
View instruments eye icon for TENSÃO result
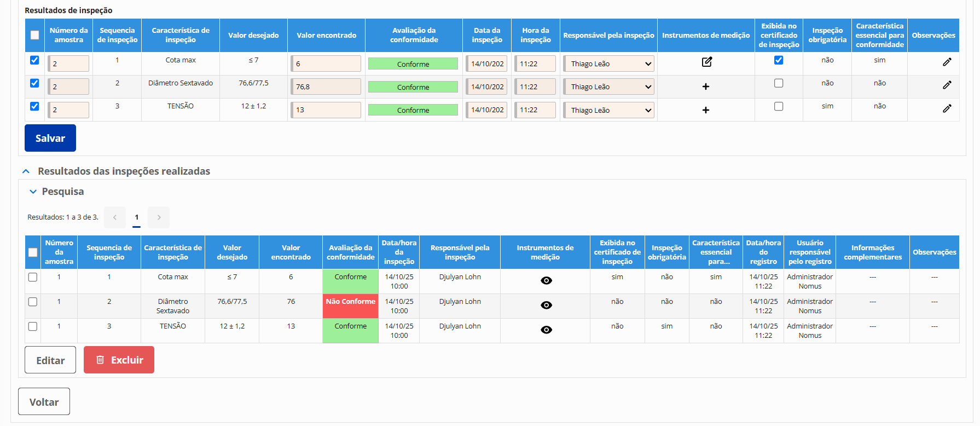(x=546, y=330)
